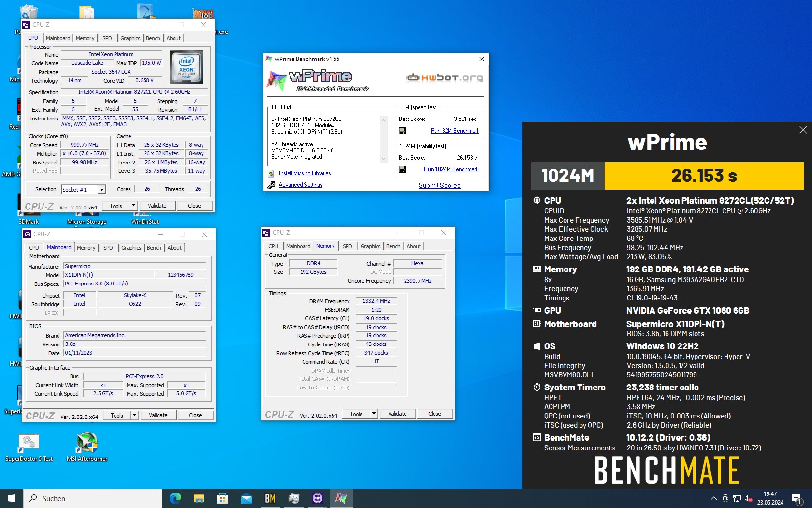Open Microsoft Edge from taskbar

coord(175,498)
